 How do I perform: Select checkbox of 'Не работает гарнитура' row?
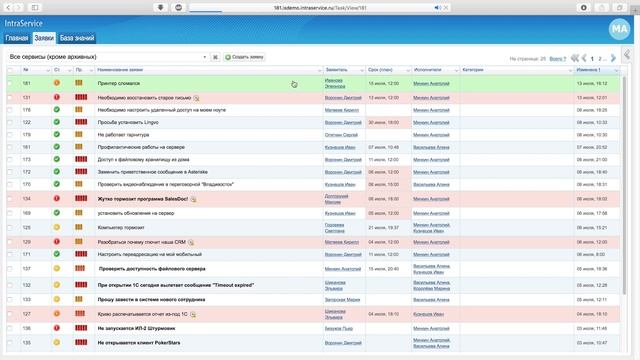point(10,135)
